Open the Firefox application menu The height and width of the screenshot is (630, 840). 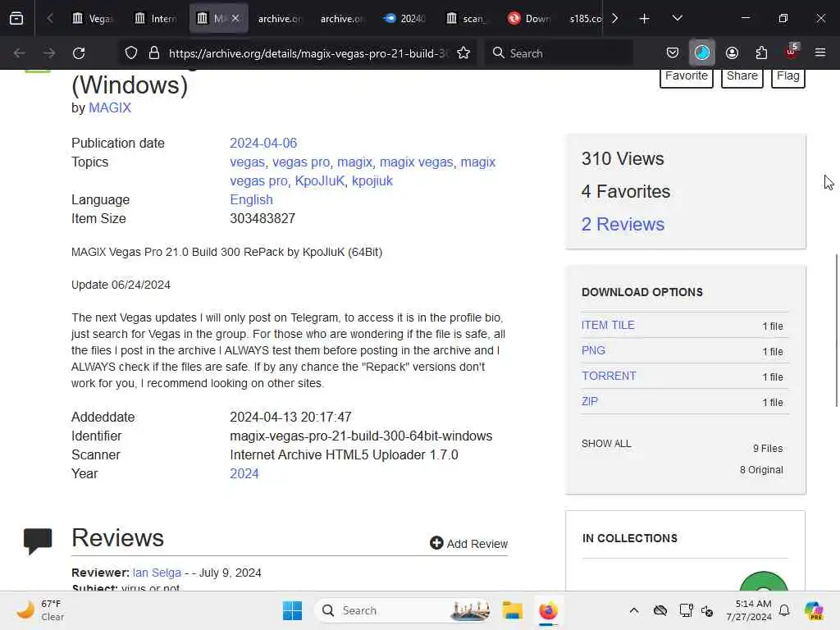click(x=820, y=53)
